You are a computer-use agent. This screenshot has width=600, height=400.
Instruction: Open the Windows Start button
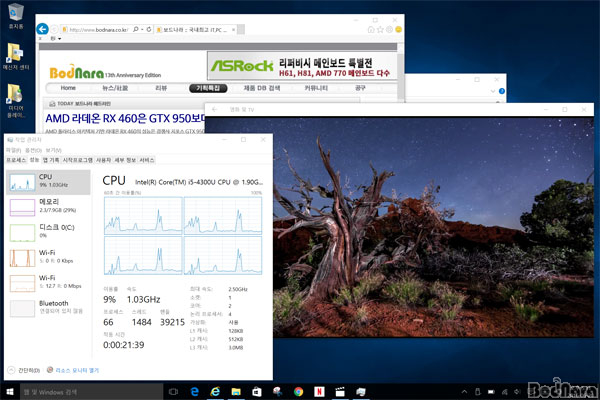(x=10, y=392)
